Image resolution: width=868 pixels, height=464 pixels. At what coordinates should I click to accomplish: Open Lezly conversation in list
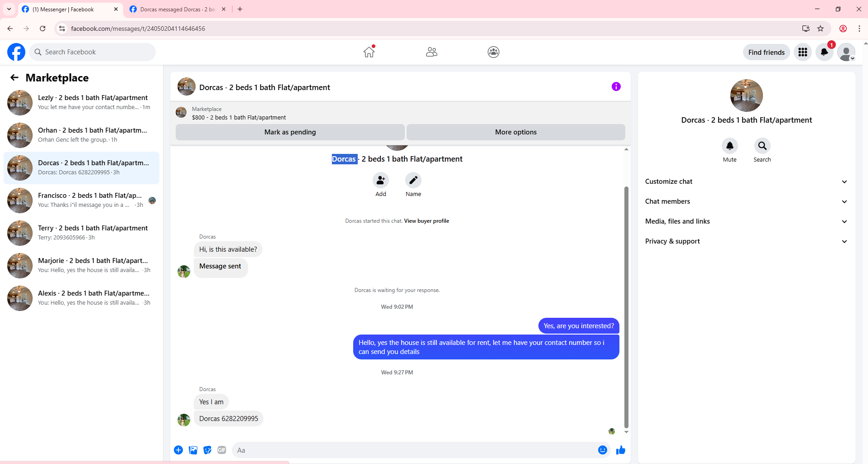coord(82,102)
